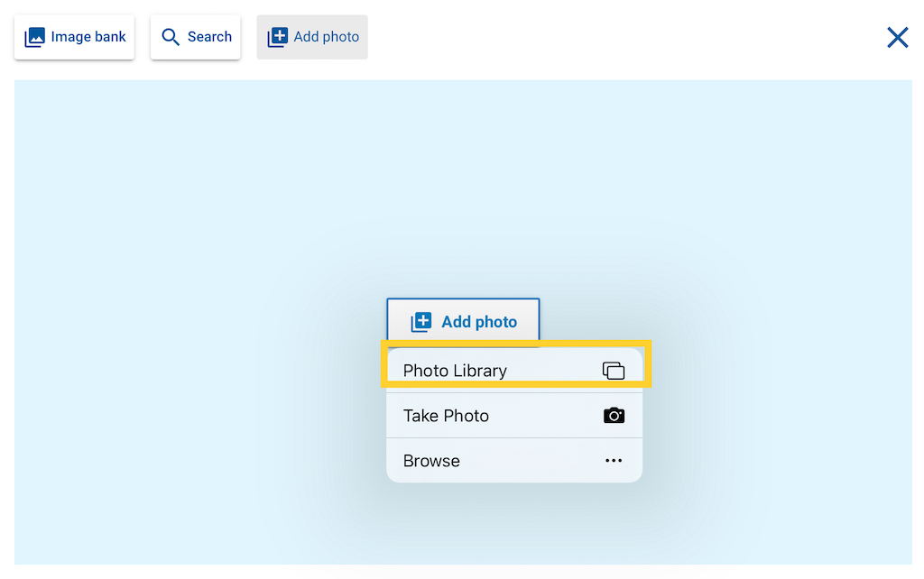Close the dialog with the blue X
Screen dimensions: 924x579
coord(898,38)
